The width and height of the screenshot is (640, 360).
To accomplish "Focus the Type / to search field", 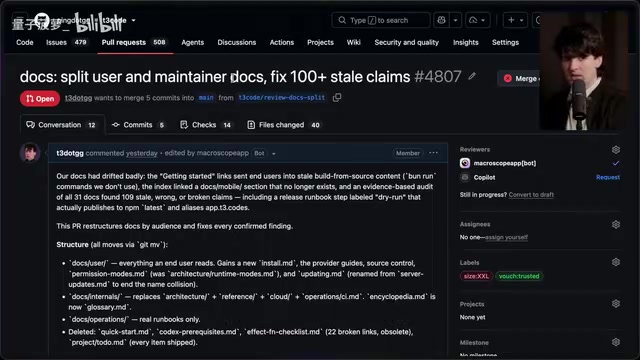I will [x=381, y=20].
